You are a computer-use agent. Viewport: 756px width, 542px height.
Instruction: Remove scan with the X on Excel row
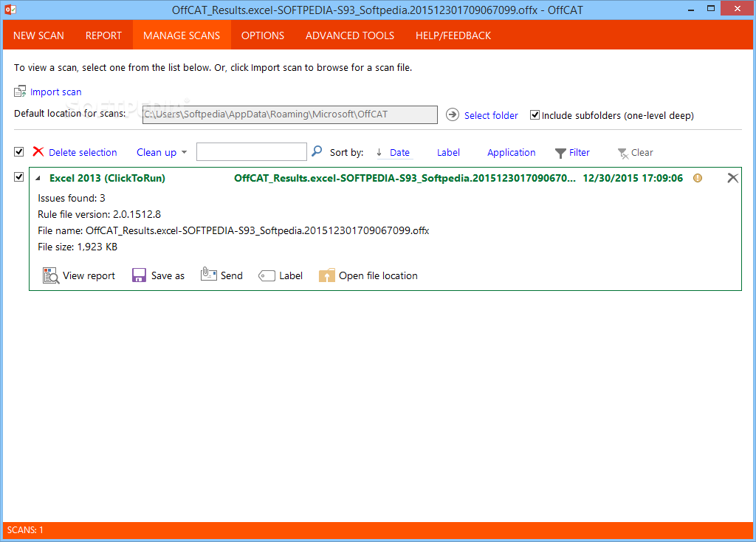(732, 178)
